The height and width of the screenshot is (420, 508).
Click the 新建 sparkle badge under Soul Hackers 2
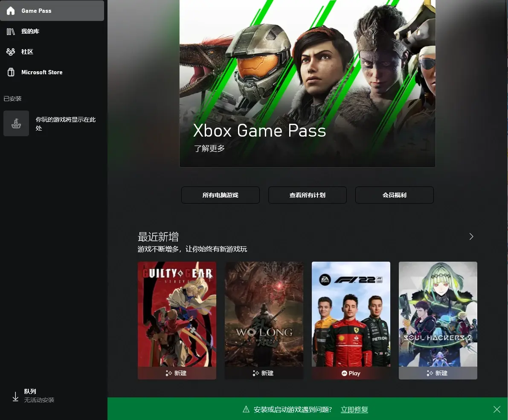point(437,373)
